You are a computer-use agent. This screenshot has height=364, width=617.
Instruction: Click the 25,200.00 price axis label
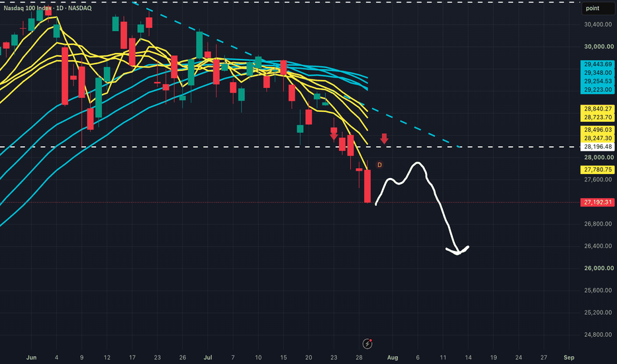(x=598, y=312)
